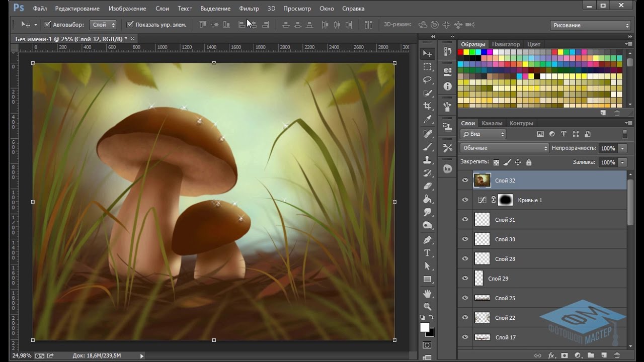Screen dimensions: 644x362
Task: Select the Pen tool
Action: (x=427, y=239)
